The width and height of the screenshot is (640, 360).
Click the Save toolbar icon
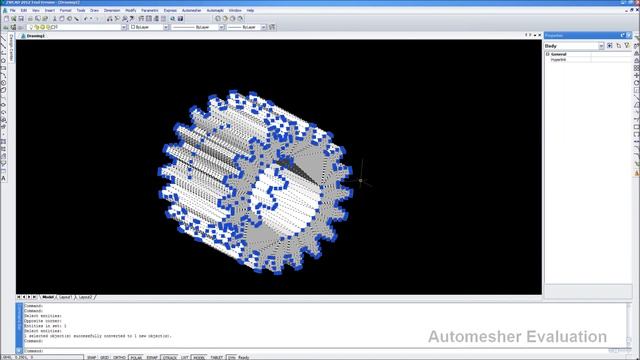[x=21, y=19]
